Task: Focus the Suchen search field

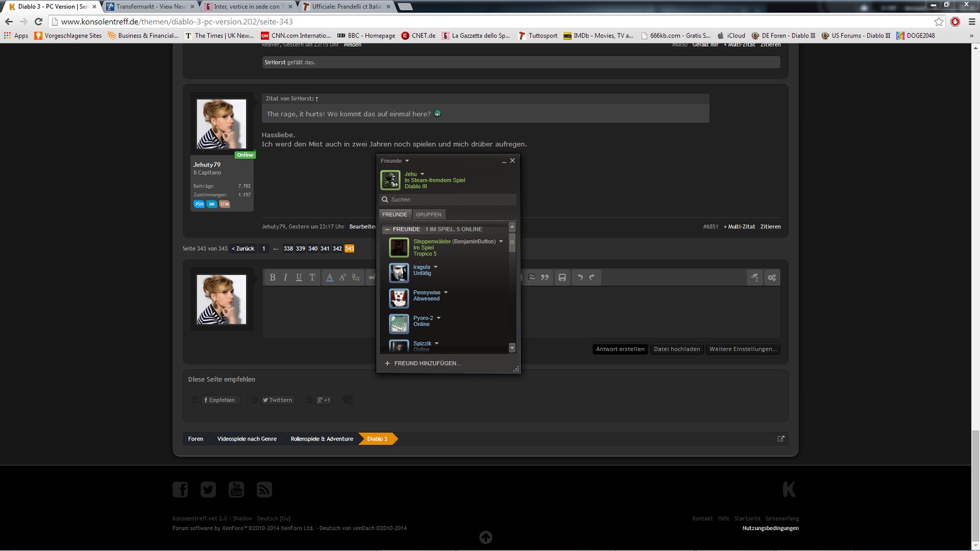Action: (x=448, y=200)
